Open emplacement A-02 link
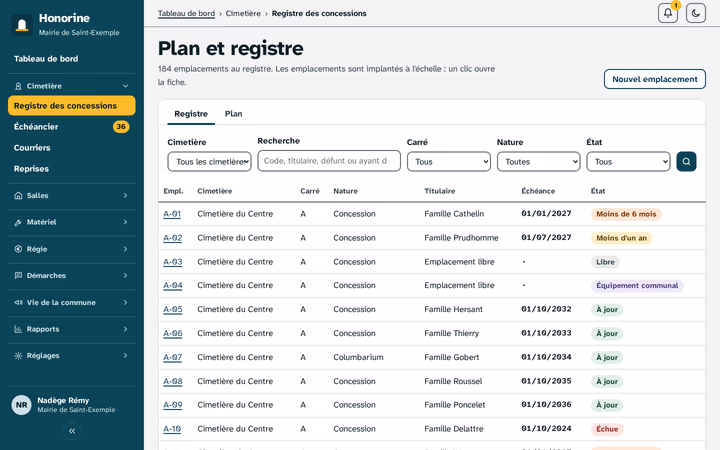Viewport: 720px width, 450px height. (173, 238)
